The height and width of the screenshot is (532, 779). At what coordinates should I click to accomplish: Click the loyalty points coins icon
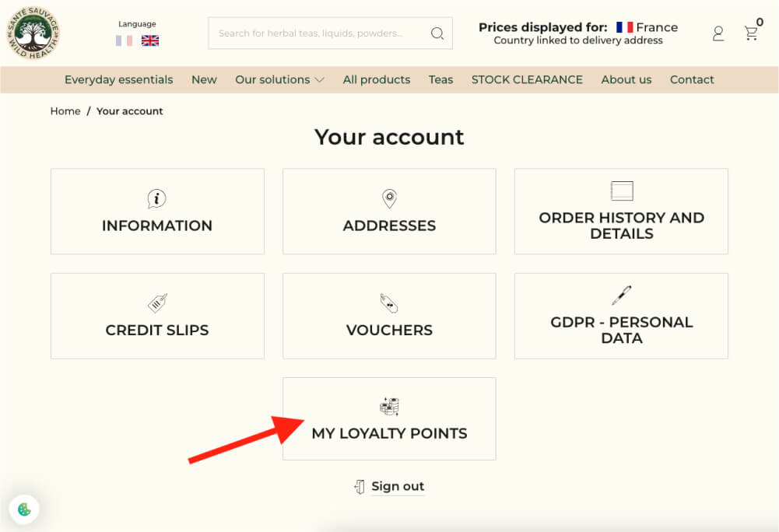(x=389, y=406)
